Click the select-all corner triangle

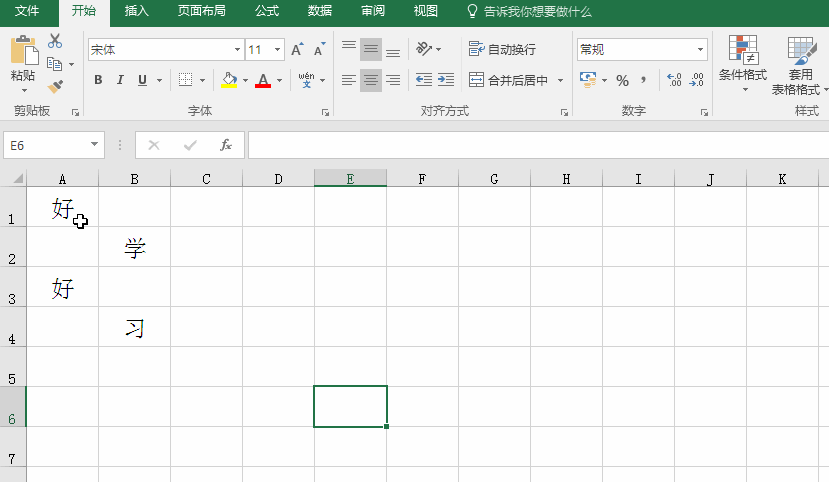tap(17, 178)
